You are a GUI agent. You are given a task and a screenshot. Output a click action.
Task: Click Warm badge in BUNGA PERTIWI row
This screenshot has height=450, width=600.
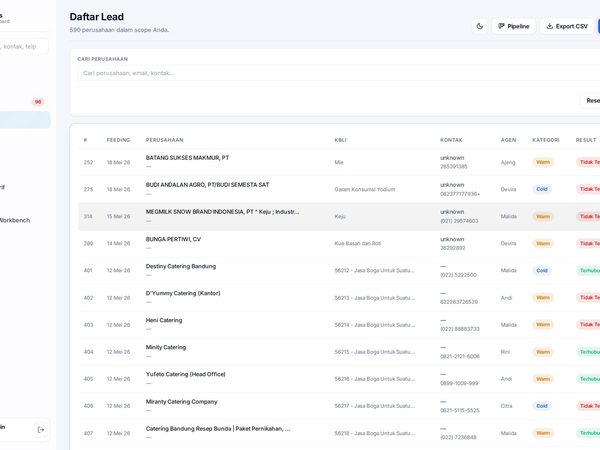543,243
